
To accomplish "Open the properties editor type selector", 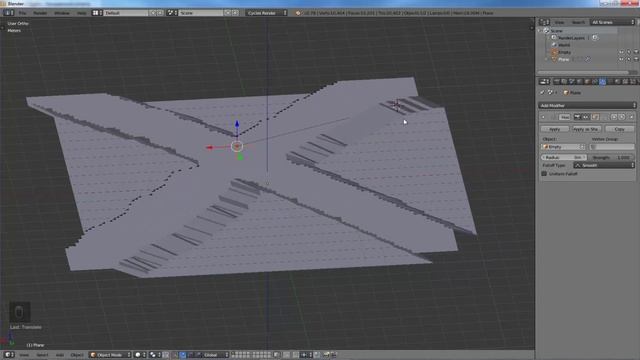I will (x=544, y=82).
